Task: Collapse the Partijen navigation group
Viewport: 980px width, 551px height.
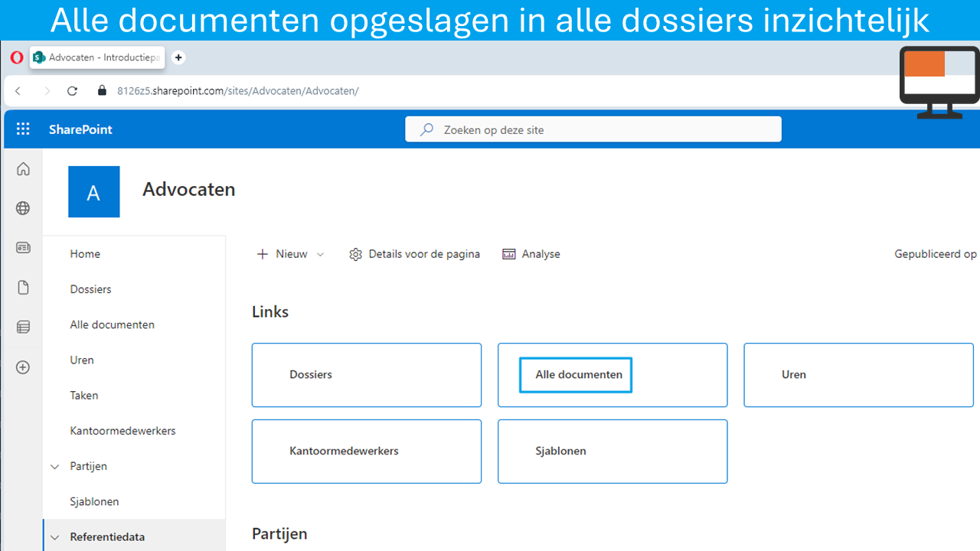Action: pos(54,466)
